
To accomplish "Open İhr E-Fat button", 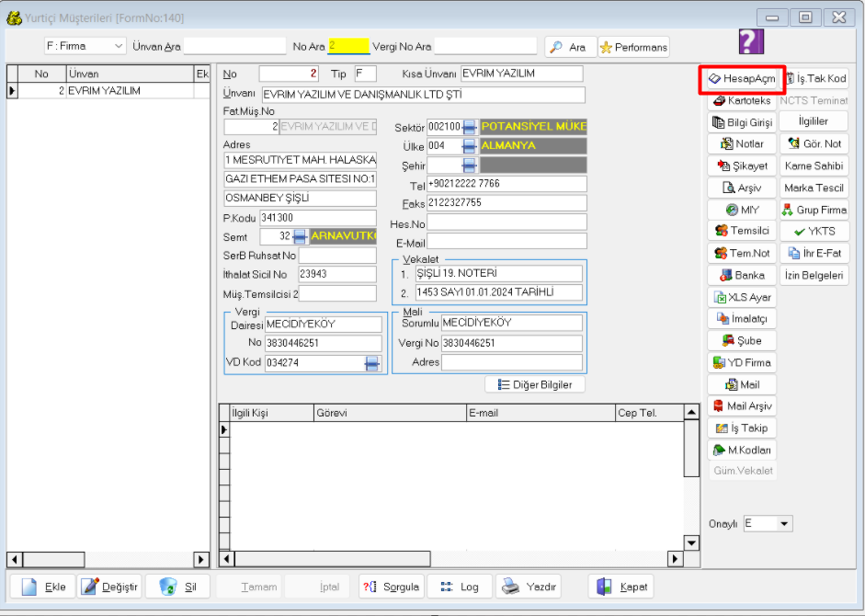I will [x=814, y=254].
